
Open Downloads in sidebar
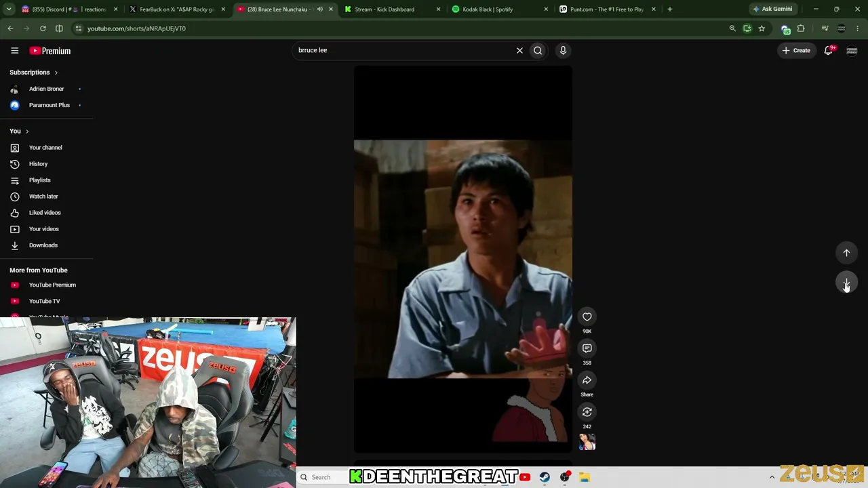click(46, 245)
